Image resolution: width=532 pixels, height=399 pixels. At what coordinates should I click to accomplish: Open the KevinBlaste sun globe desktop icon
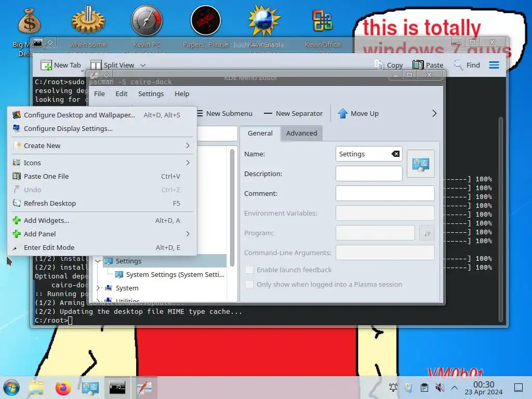click(x=264, y=20)
